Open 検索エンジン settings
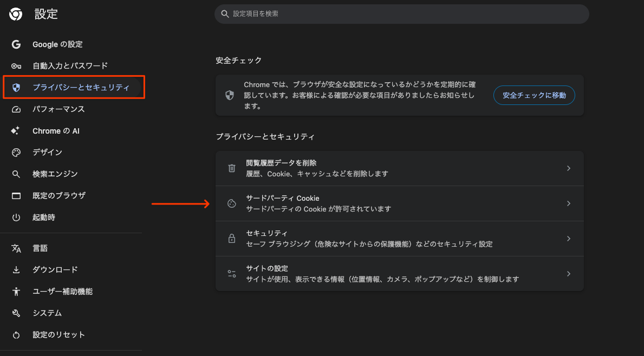Image resolution: width=644 pixels, height=356 pixels. coord(55,174)
